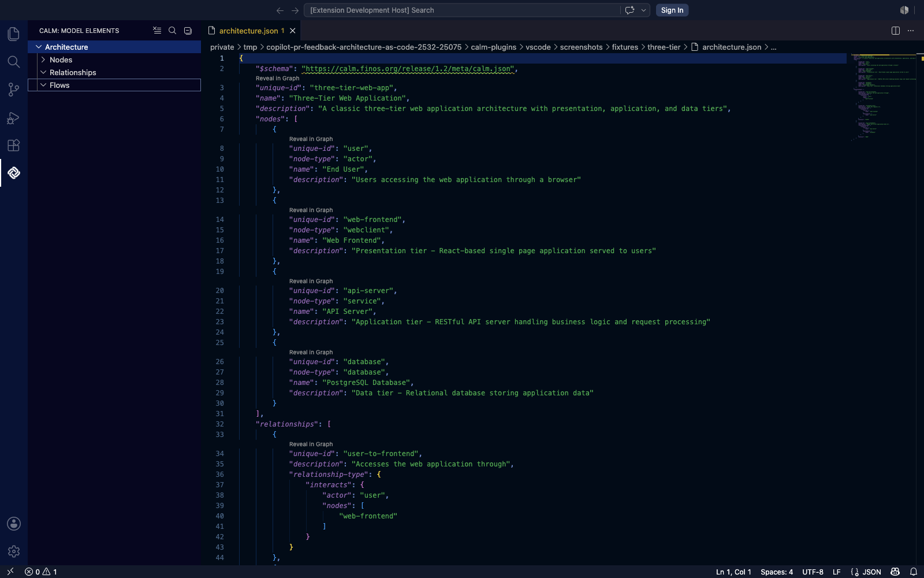Select 'screenshots' in the breadcrumb
924x578 pixels.
click(582, 47)
